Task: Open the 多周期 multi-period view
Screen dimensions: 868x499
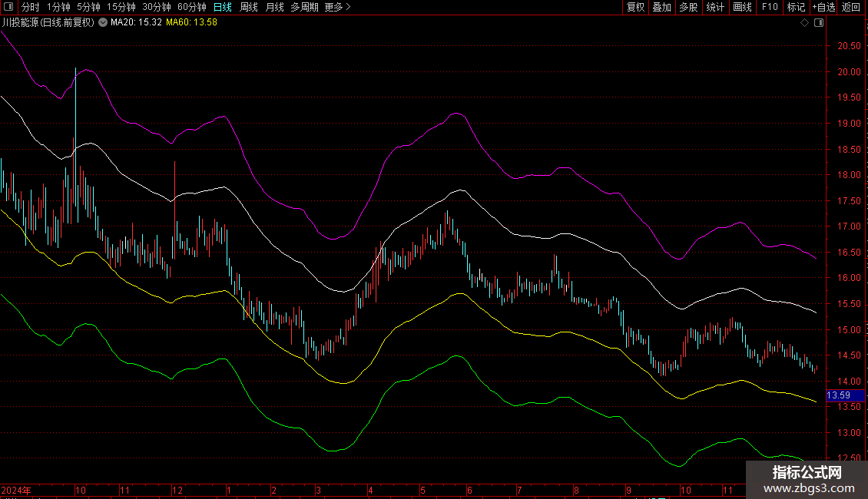Action: click(304, 7)
